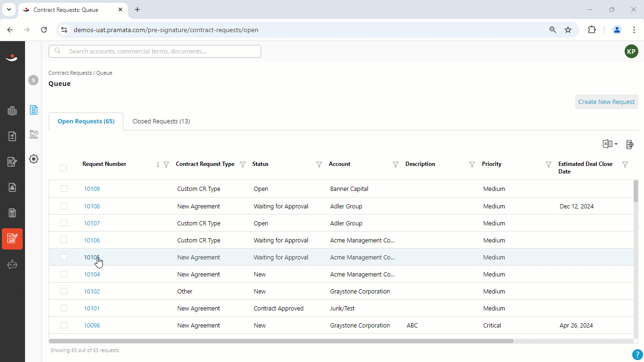Open request 10104 link
Viewport: 644px width, 362px height.
(x=92, y=275)
